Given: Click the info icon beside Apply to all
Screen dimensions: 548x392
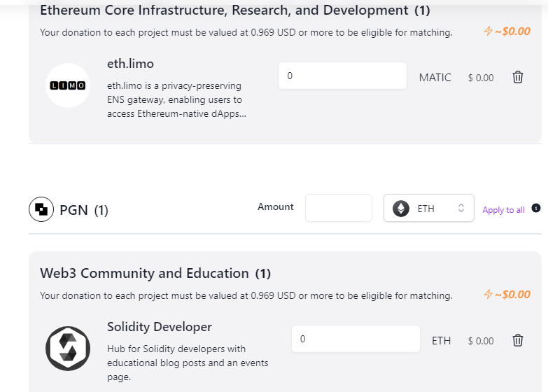Looking at the screenshot, I should coord(536,208).
